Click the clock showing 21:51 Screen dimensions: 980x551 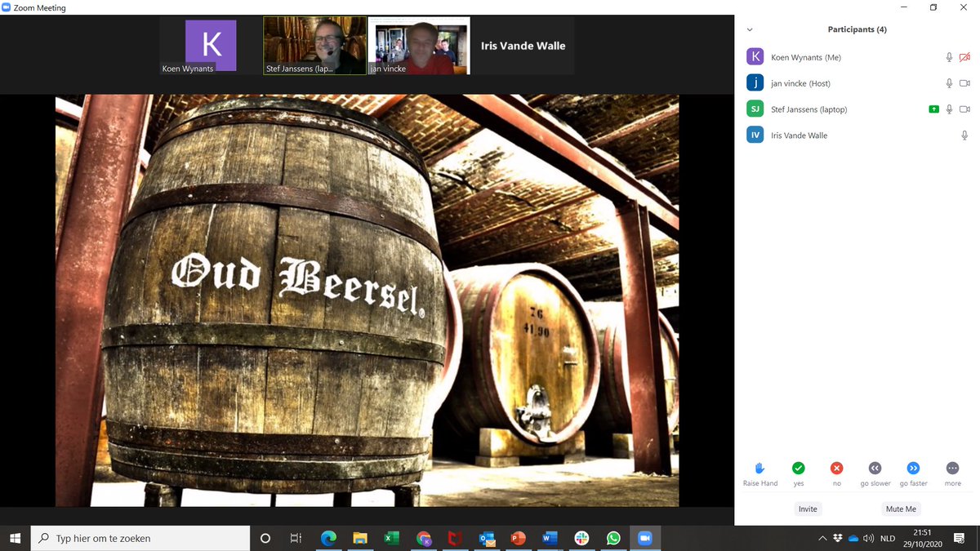[921, 532]
